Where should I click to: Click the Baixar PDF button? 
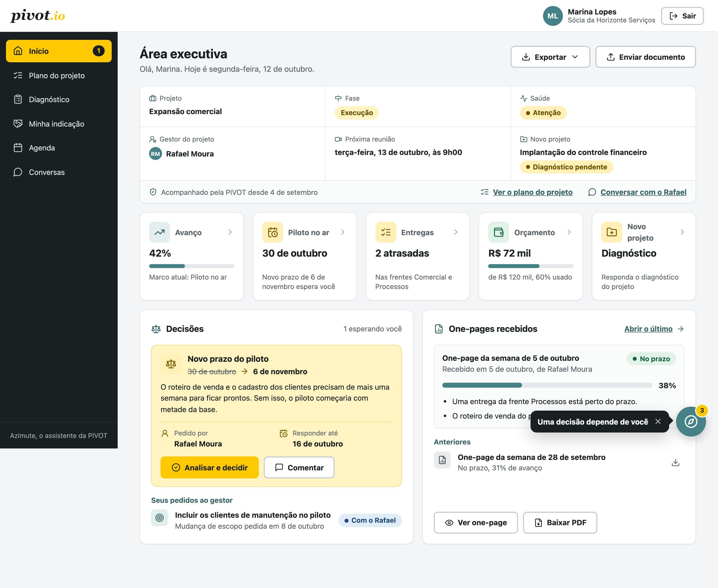click(560, 523)
